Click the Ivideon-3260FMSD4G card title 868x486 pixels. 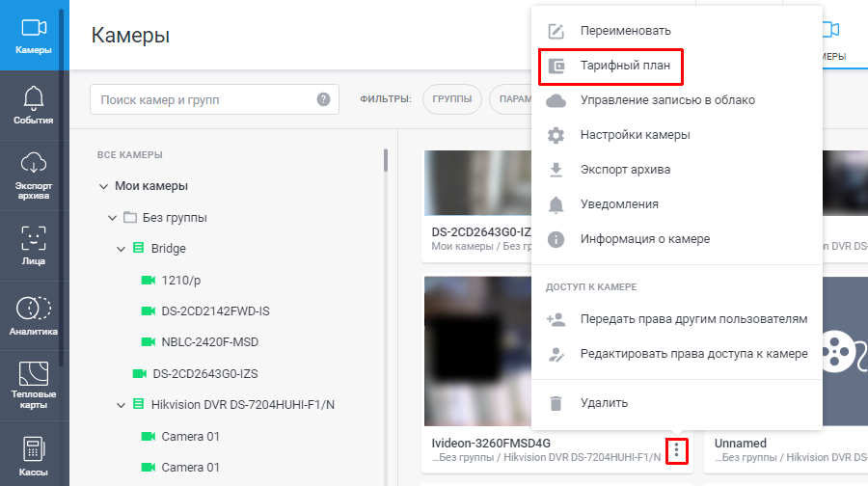point(491,444)
